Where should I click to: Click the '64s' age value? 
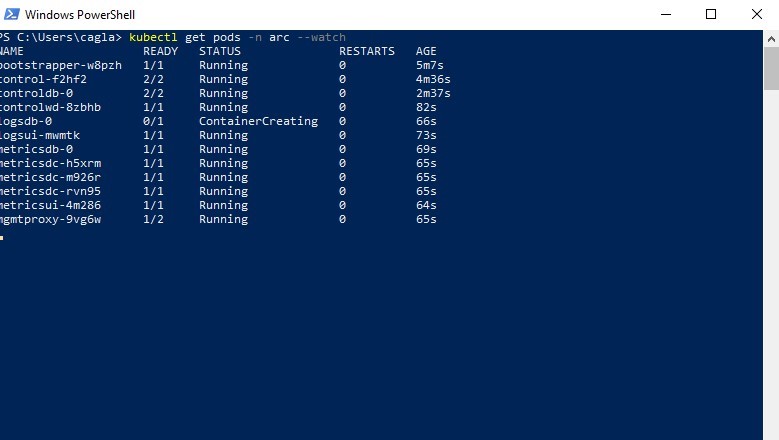426,205
